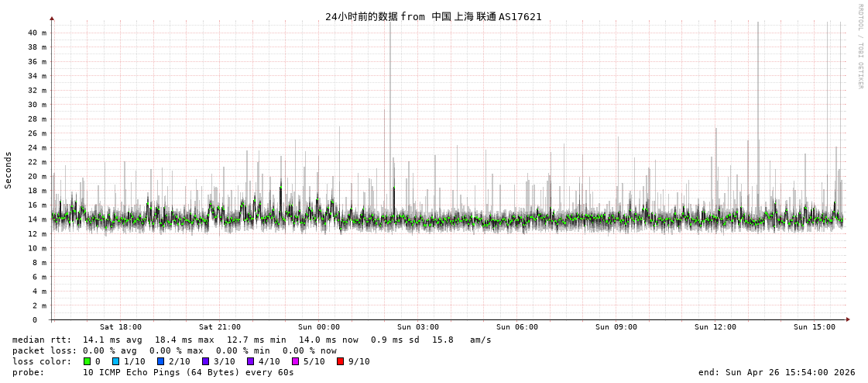Click the y-axis arrowhead at the top
This screenshot has width=868, height=383.
[x=52, y=18]
